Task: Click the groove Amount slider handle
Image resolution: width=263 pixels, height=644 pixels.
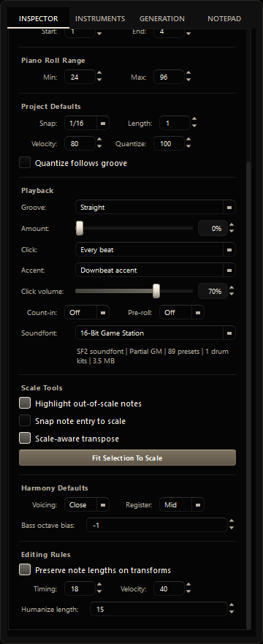Action: [x=80, y=228]
